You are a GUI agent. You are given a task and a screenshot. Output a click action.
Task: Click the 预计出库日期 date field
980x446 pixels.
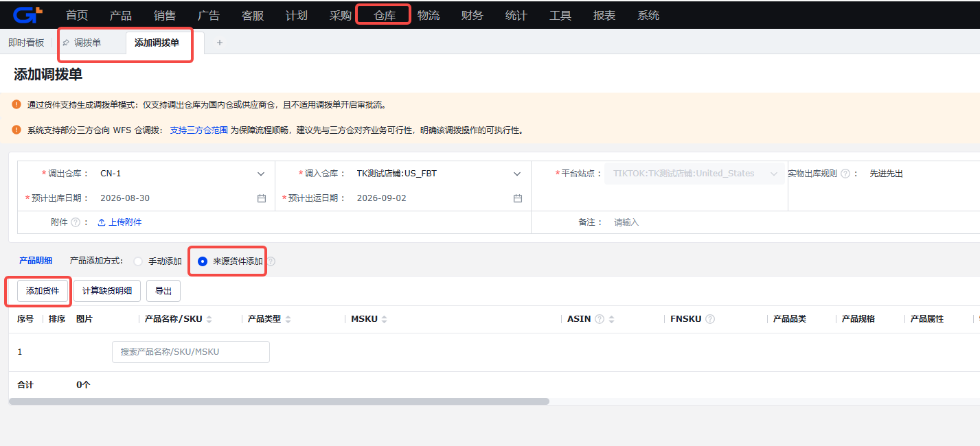pos(183,198)
